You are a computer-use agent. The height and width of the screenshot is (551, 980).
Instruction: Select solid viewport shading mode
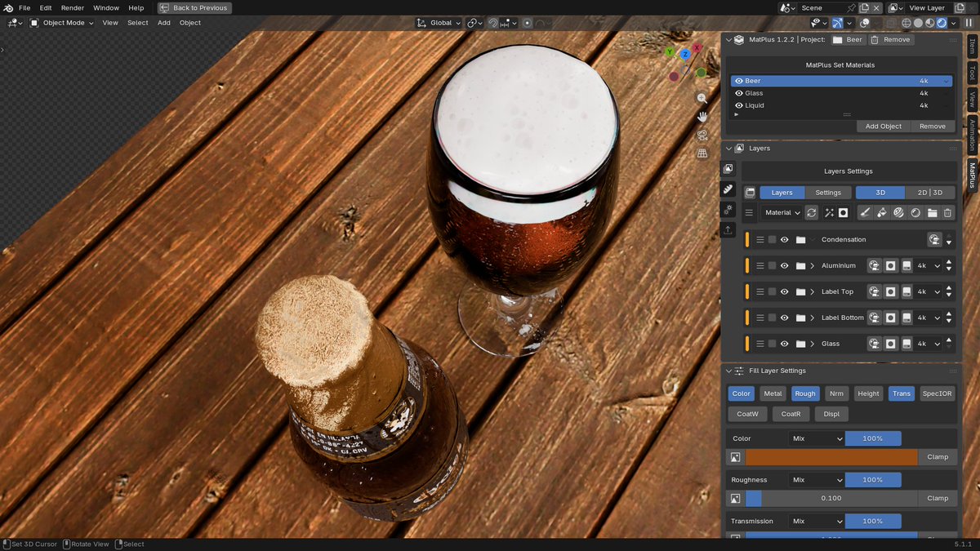(918, 23)
